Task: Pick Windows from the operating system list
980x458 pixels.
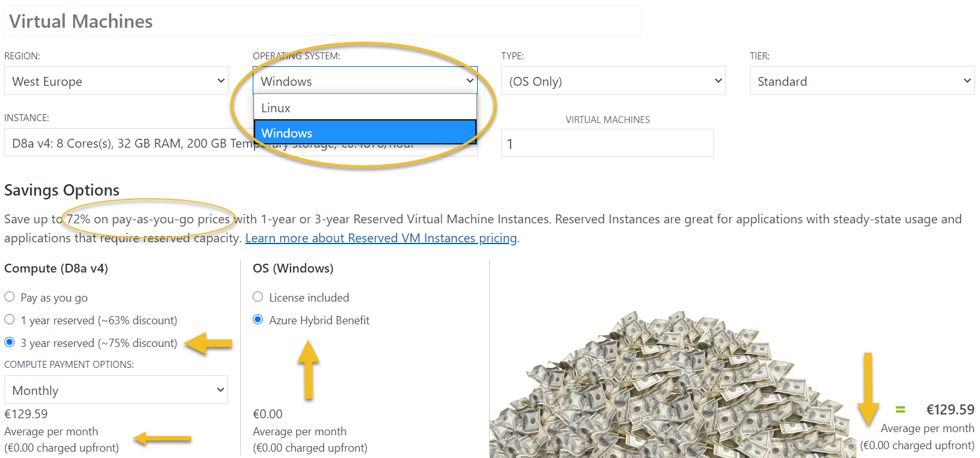Action: click(365, 133)
